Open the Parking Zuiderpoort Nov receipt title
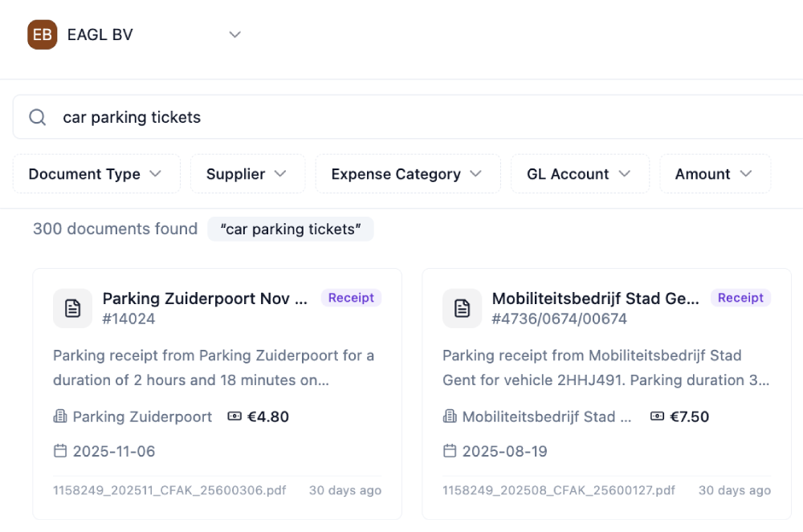803x532 pixels. click(206, 298)
